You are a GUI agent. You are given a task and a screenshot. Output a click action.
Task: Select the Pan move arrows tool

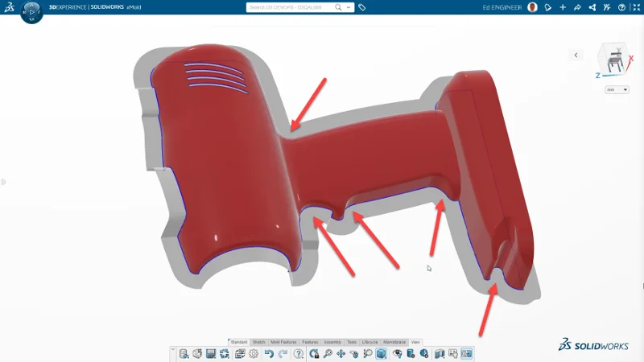[x=341, y=354]
